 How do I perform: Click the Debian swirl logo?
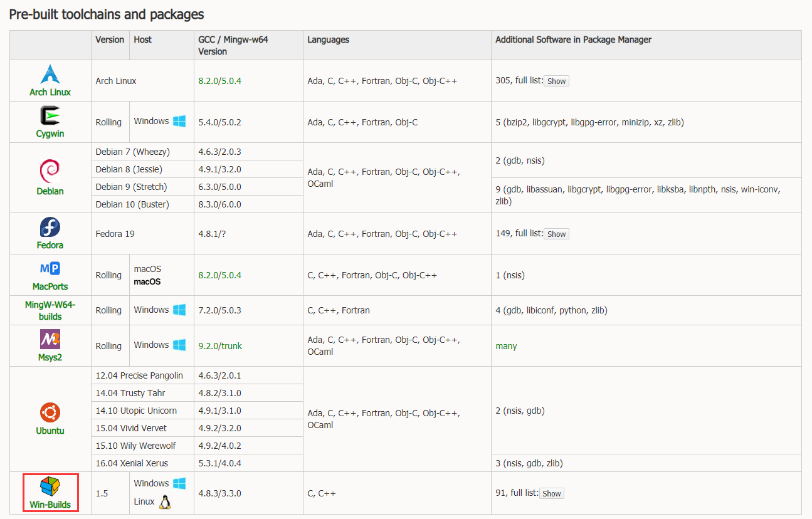tap(50, 170)
